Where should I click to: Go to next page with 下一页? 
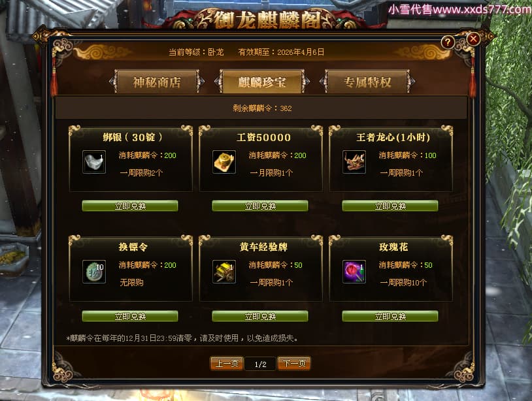tap(294, 363)
